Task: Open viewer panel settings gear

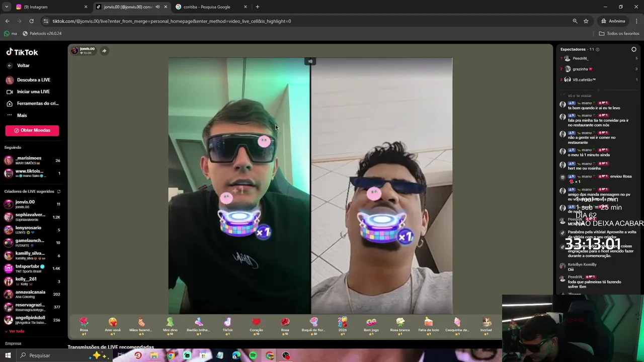Action: tap(634, 49)
